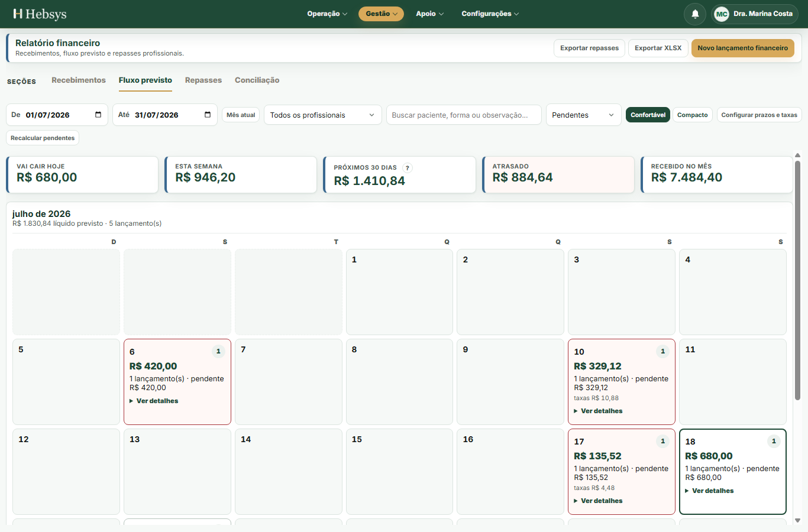Focus the patient search field
Viewport: 808px width, 532px height.
point(464,115)
